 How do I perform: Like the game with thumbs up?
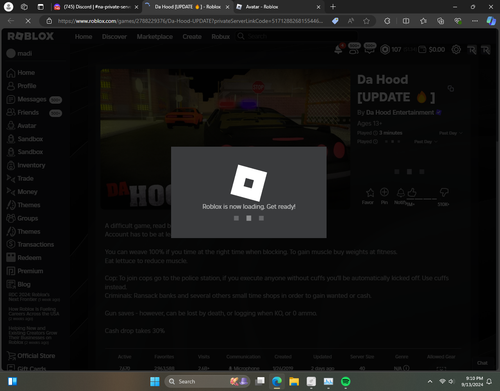(x=412, y=193)
